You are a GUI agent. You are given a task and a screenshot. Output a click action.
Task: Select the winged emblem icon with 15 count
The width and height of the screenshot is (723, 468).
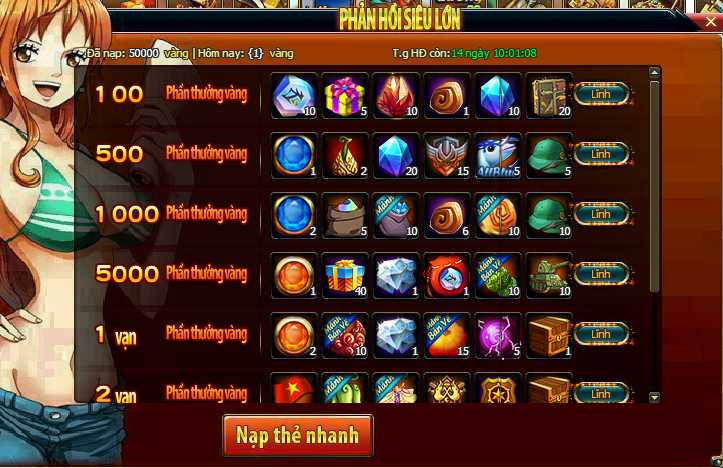447,156
